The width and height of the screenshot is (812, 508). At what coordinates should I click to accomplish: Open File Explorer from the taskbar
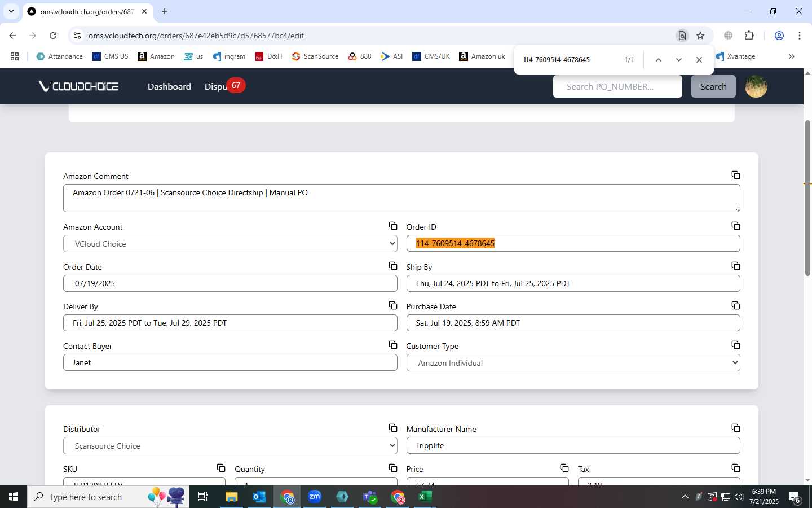point(231,497)
